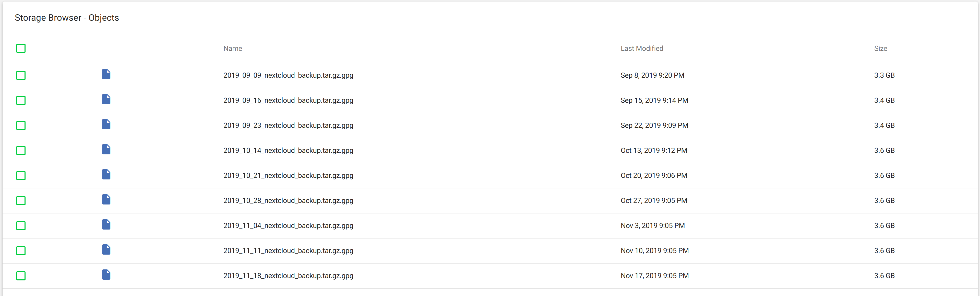Image resolution: width=980 pixels, height=296 pixels.
Task: Check the box for 2019_10_14 backup
Action: (x=21, y=151)
